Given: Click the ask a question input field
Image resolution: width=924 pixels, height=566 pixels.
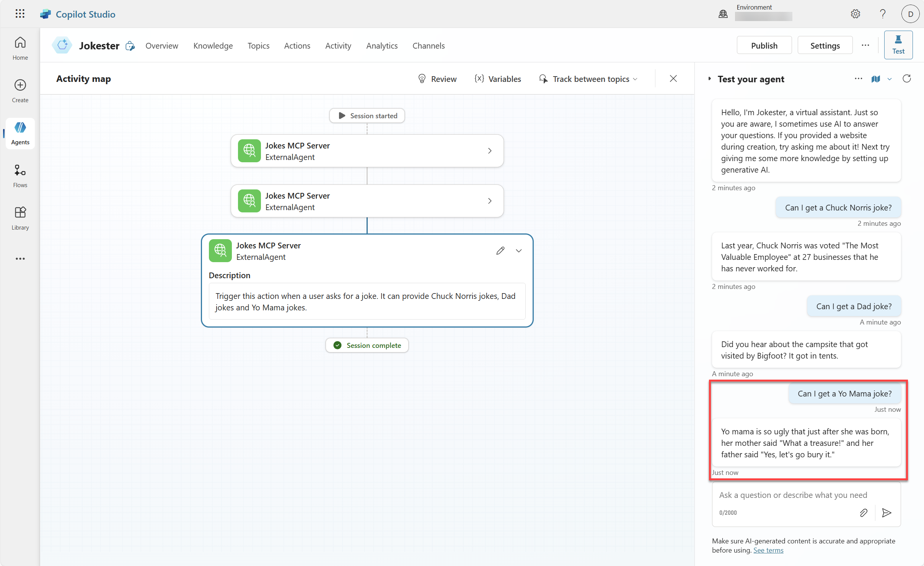Looking at the screenshot, I should 793,495.
